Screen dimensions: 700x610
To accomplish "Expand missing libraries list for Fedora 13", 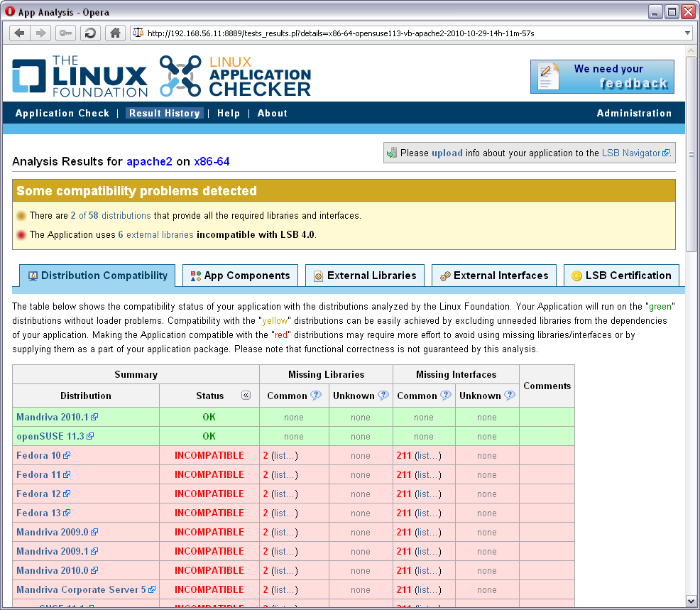I will [x=285, y=513].
